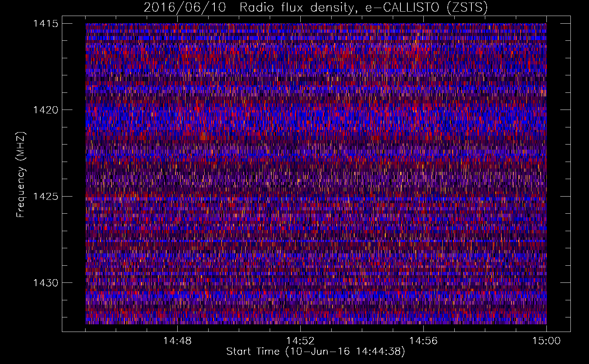Click the 1420 frequency tick label
The height and width of the screenshot is (364, 589).
[x=46, y=110]
